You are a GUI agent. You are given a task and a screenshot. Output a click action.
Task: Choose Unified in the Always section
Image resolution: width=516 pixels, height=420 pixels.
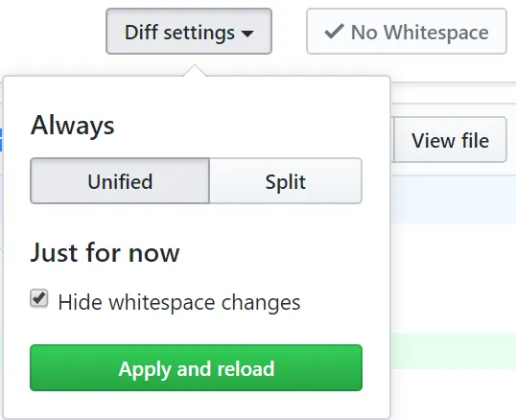120,181
